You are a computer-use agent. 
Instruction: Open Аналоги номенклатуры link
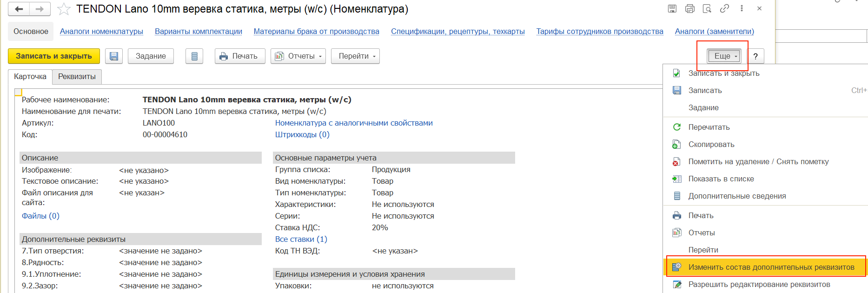[x=101, y=32]
